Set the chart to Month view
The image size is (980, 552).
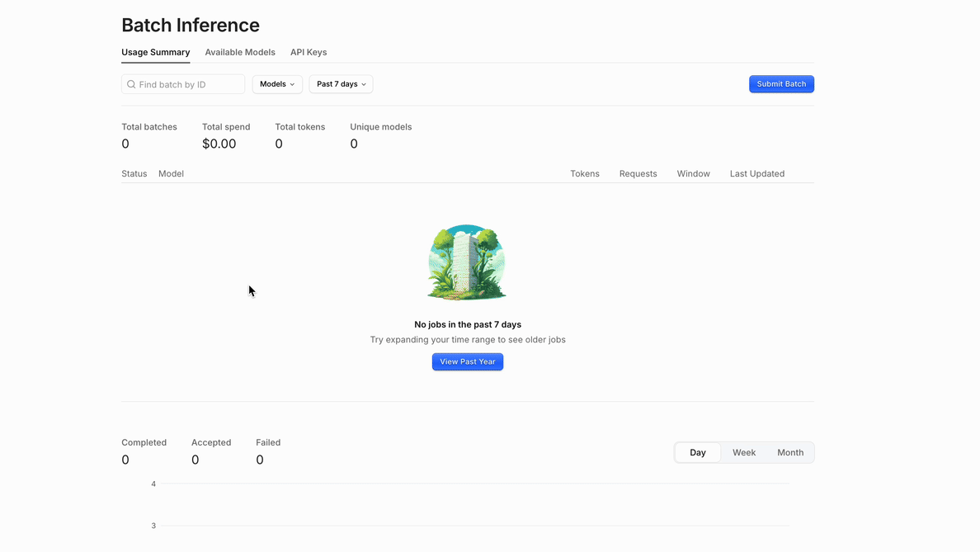tap(790, 452)
